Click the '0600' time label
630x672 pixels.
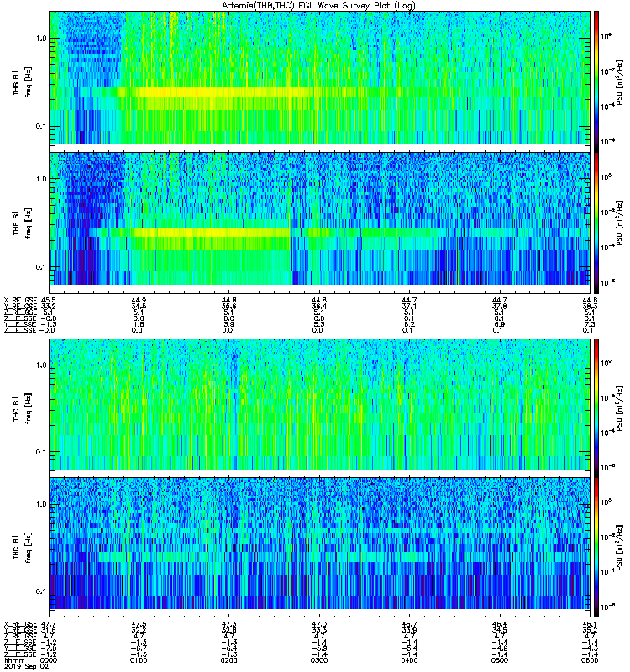click(x=590, y=660)
